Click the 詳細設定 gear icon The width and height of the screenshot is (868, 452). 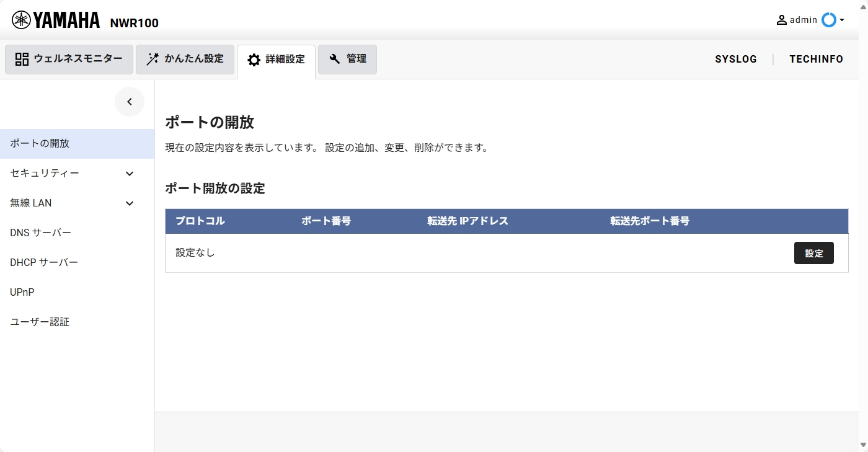[x=254, y=60]
